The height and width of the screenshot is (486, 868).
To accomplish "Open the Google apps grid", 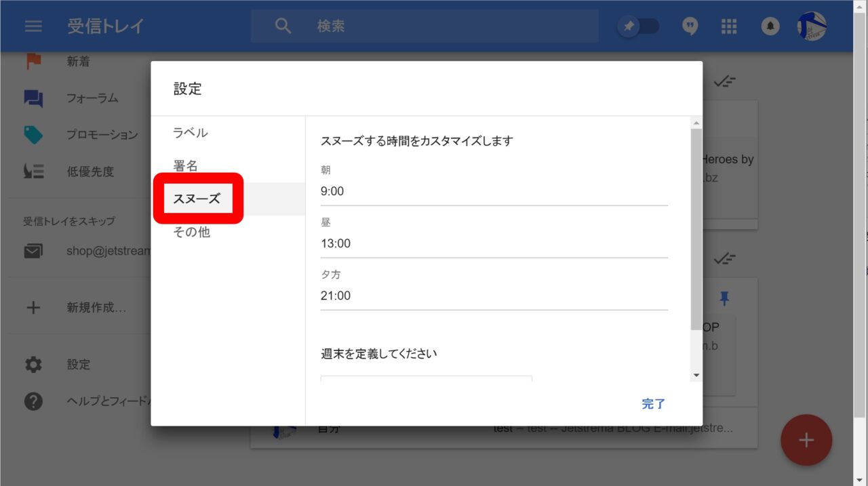I will [729, 26].
